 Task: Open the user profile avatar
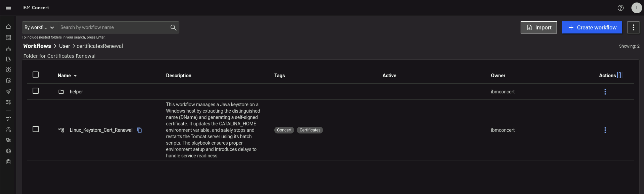coord(636,8)
